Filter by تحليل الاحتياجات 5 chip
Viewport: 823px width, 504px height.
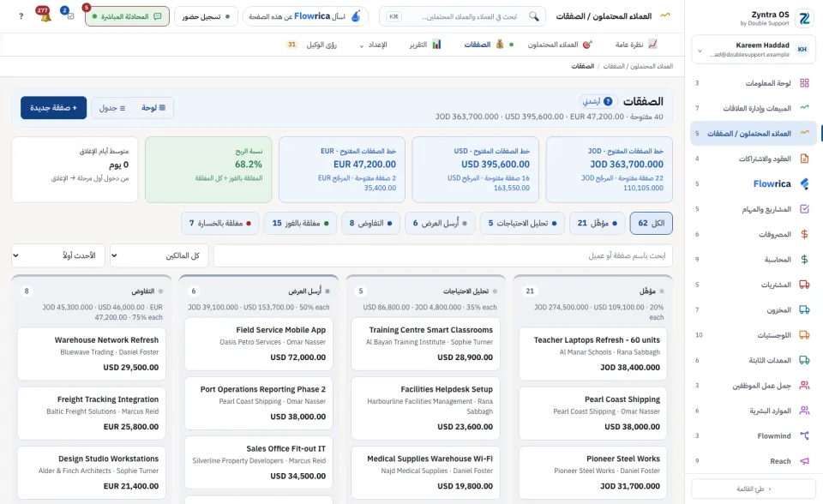click(x=522, y=223)
